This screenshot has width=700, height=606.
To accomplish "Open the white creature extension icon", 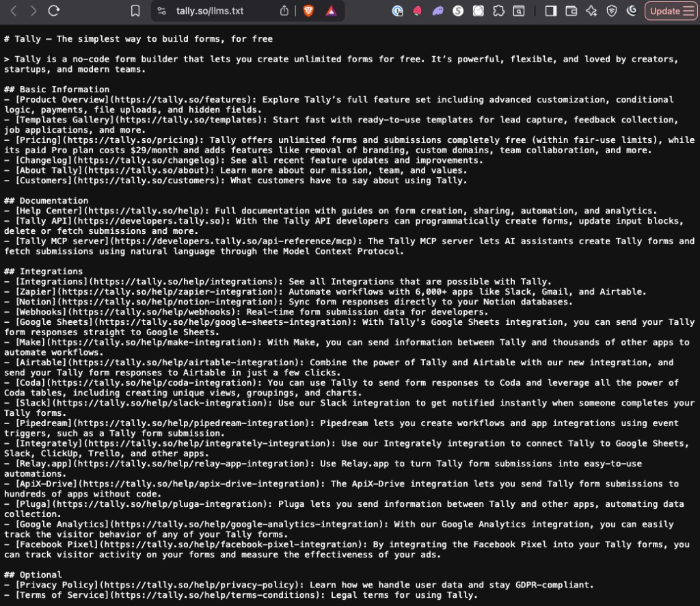I will click(478, 11).
